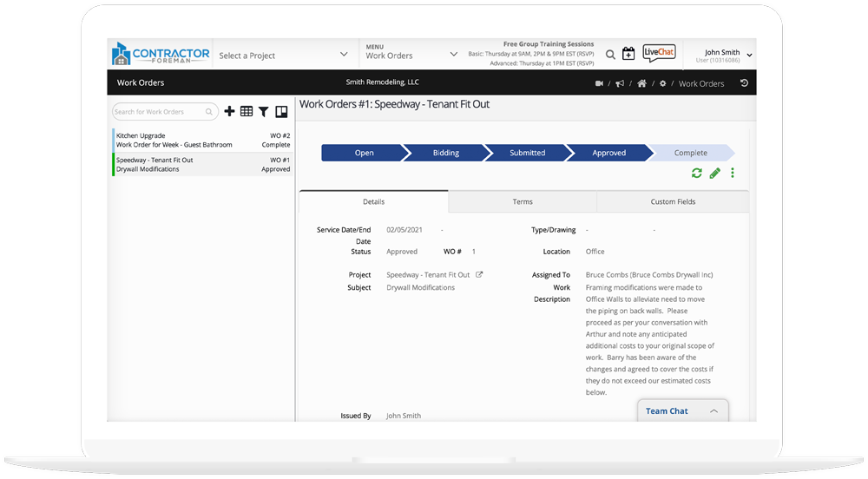
Task: Edit work order with green pencil icon
Action: [x=714, y=174]
